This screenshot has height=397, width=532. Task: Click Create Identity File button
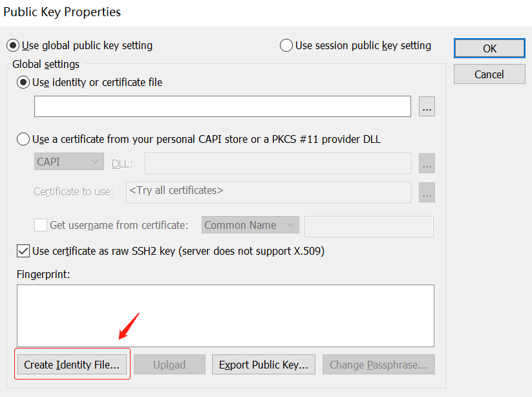[x=72, y=365]
